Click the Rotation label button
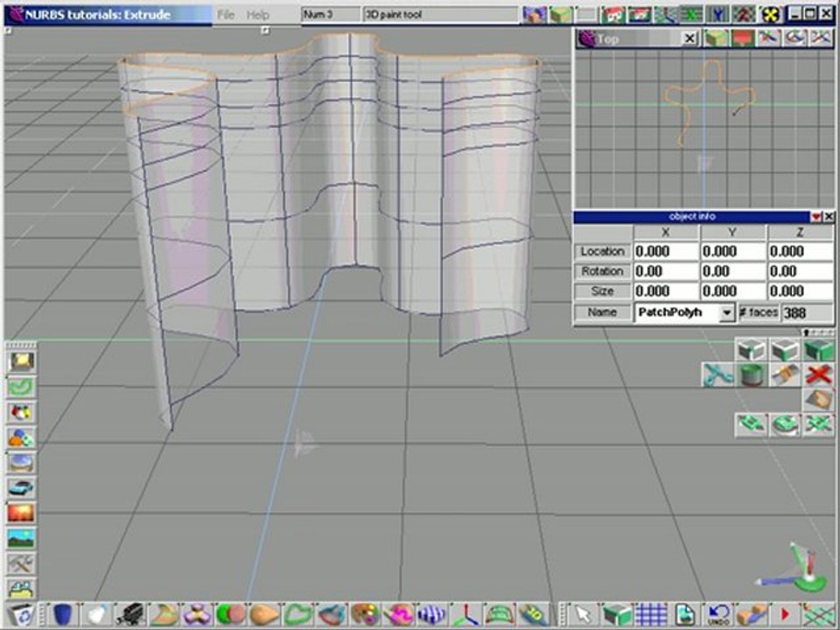840x630 pixels. [603, 271]
